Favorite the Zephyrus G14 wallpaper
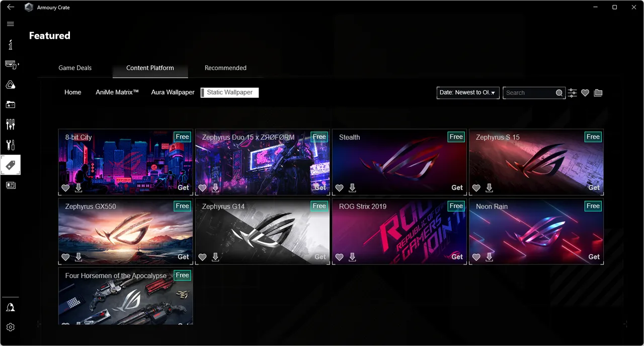Image resolution: width=644 pixels, height=346 pixels. click(202, 257)
